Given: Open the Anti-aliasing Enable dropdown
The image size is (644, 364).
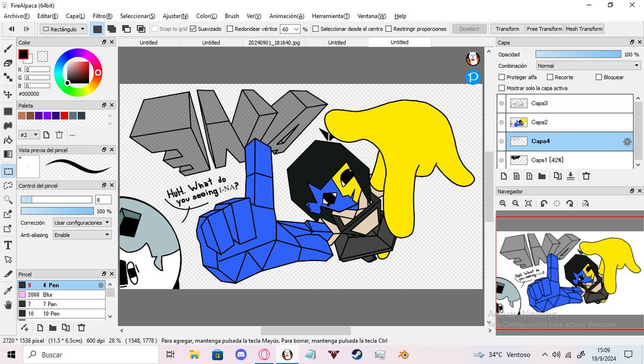Looking at the screenshot, I should click(x=82, y=235).
